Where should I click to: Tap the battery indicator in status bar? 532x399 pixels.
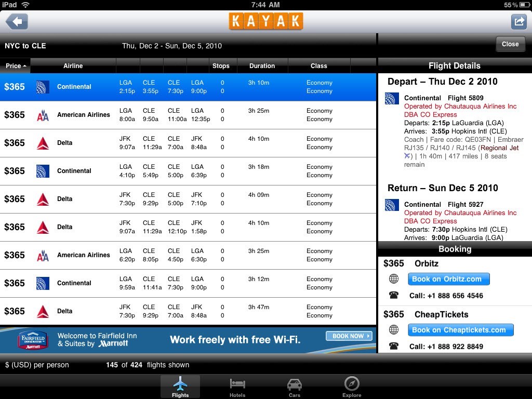[x=525, y=5]
